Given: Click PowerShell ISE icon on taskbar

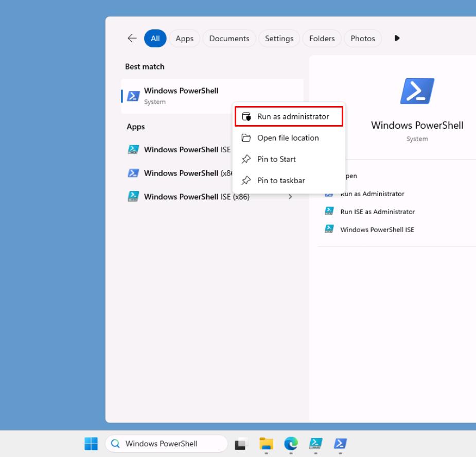Looking at the screenshot, I should coord(315,444).
